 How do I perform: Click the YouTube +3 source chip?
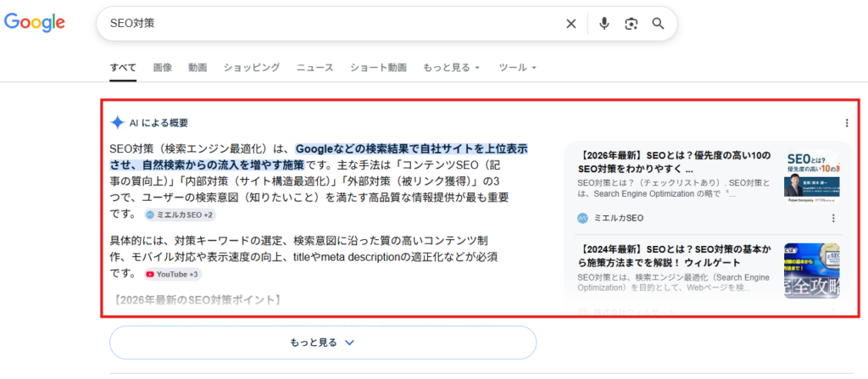[x=173, y=274]
